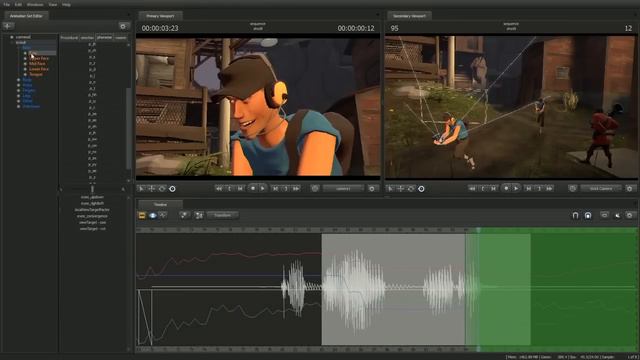
Task: Toggle timeline snap magnet icon
Action: [575, 215]
